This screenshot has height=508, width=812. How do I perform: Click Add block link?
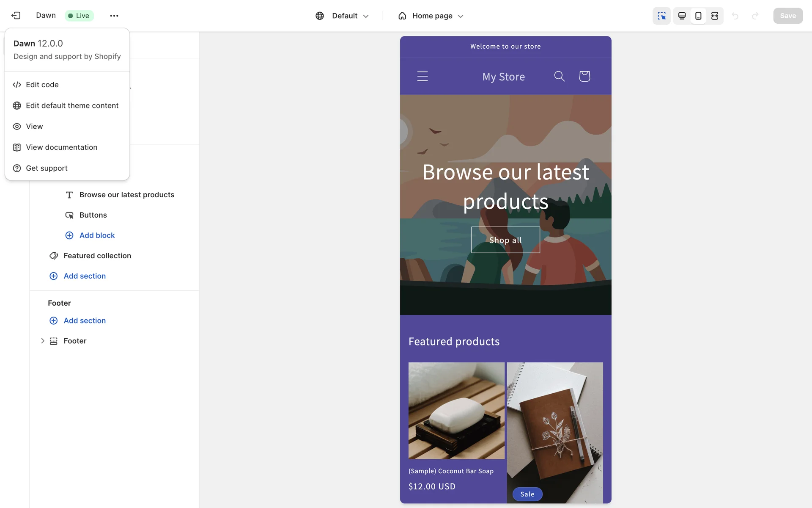(97, 235)
